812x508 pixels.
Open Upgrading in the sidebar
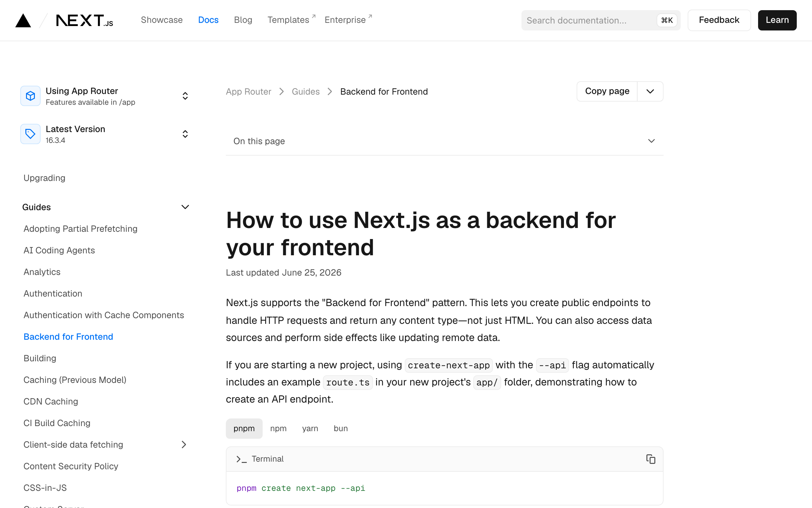pyautogui.click(x=44, y=178)
